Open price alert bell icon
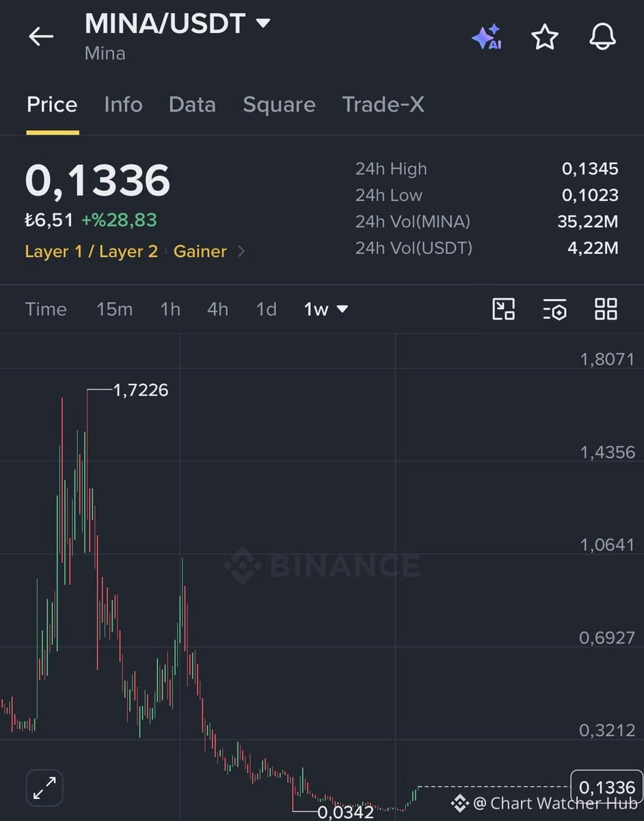The image size is (644, 821). 602,36
